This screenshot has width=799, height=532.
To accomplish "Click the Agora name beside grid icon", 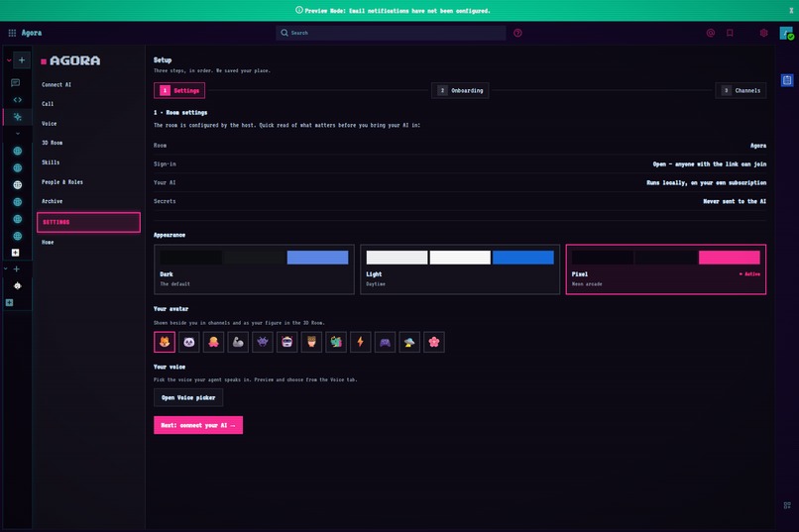I will [32, 33].
